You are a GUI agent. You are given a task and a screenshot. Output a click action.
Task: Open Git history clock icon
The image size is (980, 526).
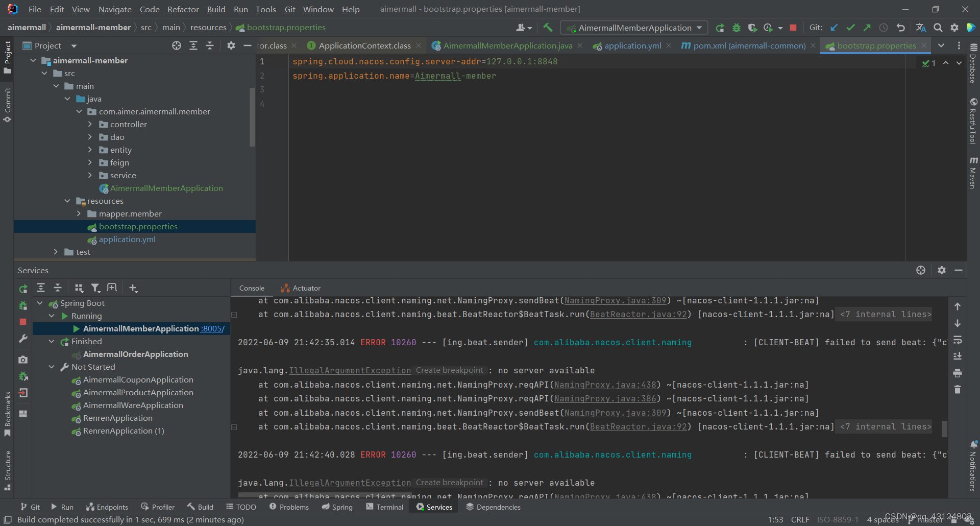tap(884, 28)
